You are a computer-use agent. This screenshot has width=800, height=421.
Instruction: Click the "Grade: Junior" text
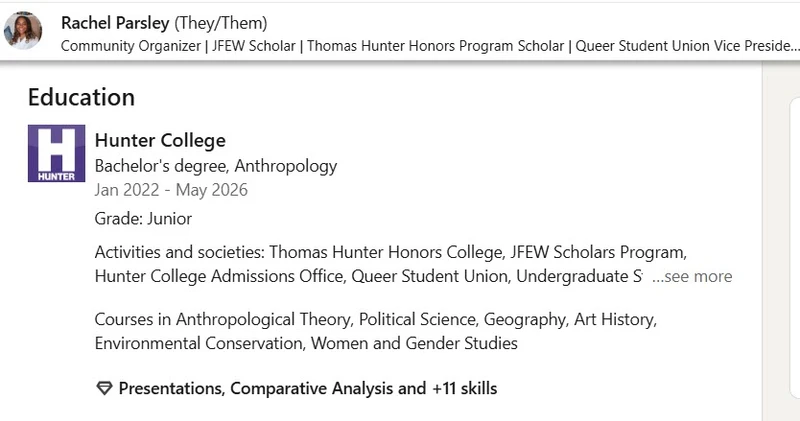coord(143,218)
